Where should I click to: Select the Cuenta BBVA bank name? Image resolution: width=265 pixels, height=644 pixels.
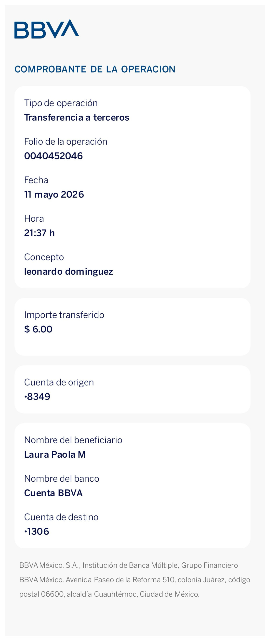(x=53, y=493)
